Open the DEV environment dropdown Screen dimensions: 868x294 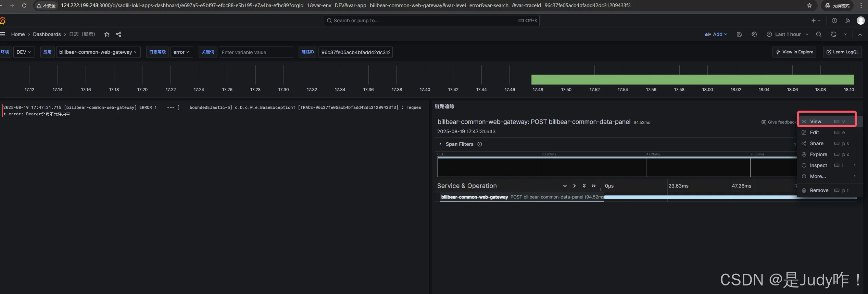24,52
